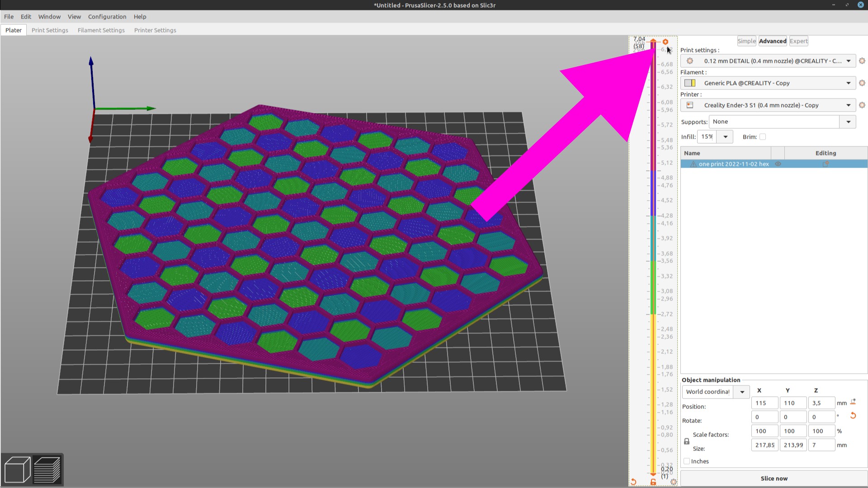Add color change at top layer slider

665,42
